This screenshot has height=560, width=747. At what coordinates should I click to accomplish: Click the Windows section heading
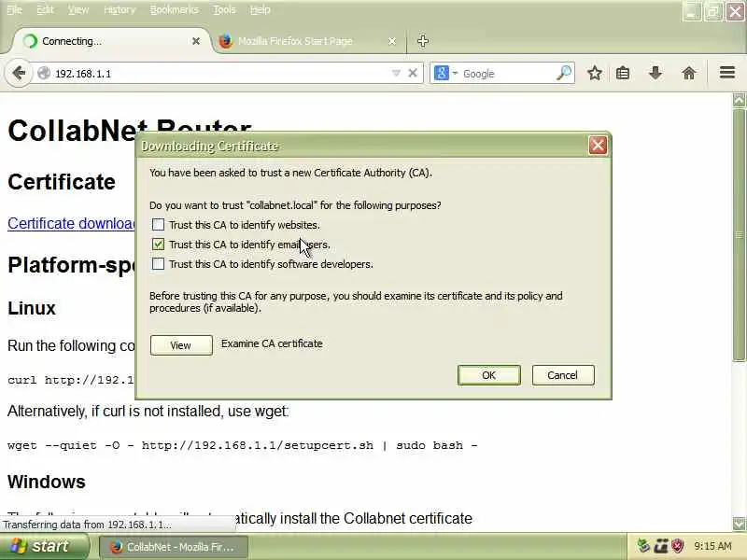coord(46,482)
